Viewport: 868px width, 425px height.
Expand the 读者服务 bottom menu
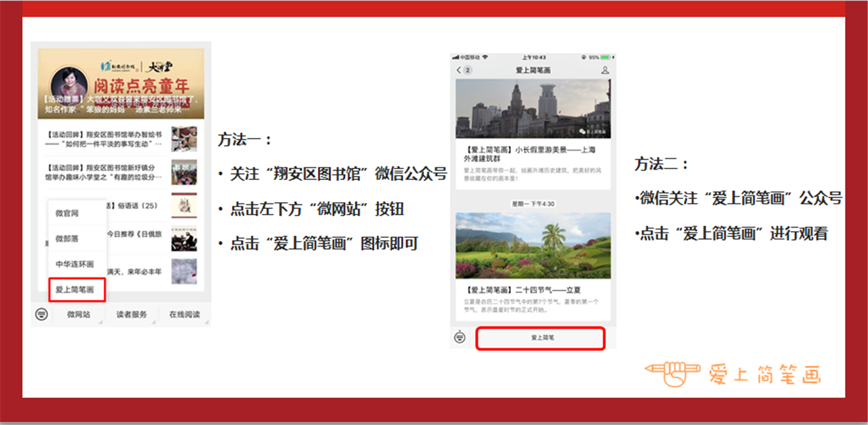131,314
